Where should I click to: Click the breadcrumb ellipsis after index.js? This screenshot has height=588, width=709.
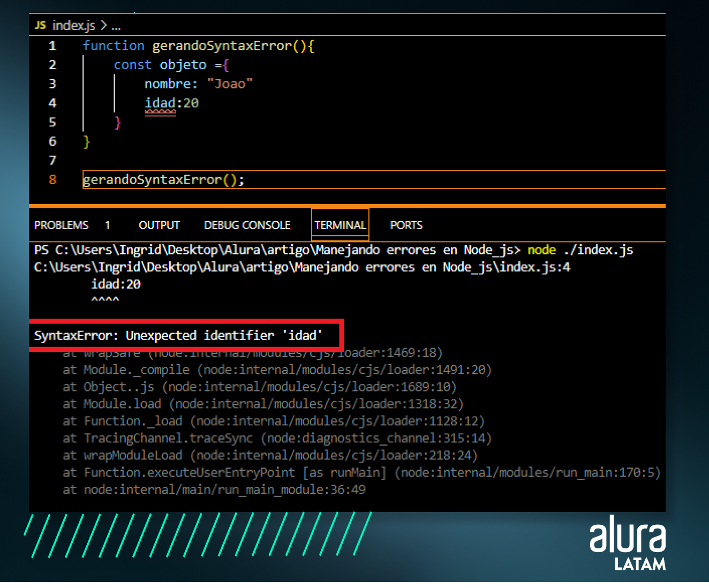click(x=116, y=26)
